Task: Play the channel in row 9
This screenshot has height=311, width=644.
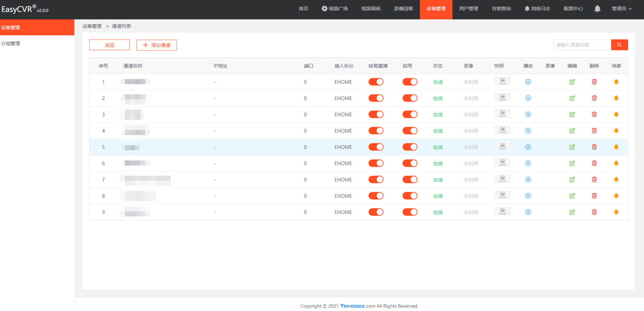Action: (x=528, y=212)
